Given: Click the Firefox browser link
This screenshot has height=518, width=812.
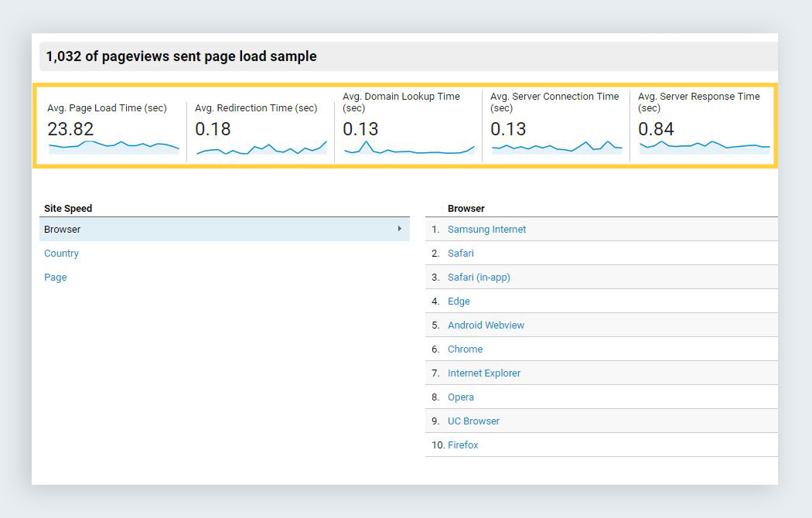Looking at the screenshot, I should (463, 445).
